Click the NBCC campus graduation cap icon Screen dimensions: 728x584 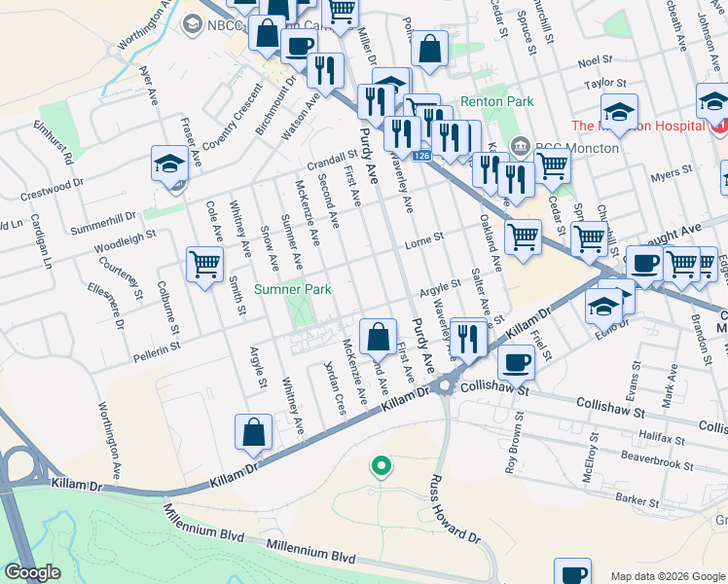coord(193,24)
